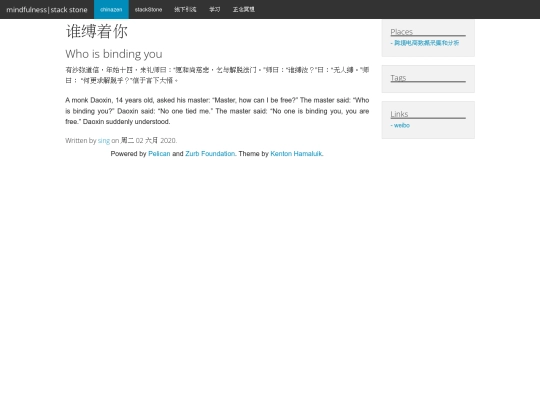
Task: Select the highlighted chinazen nav tab
Action: pos(111,9)
